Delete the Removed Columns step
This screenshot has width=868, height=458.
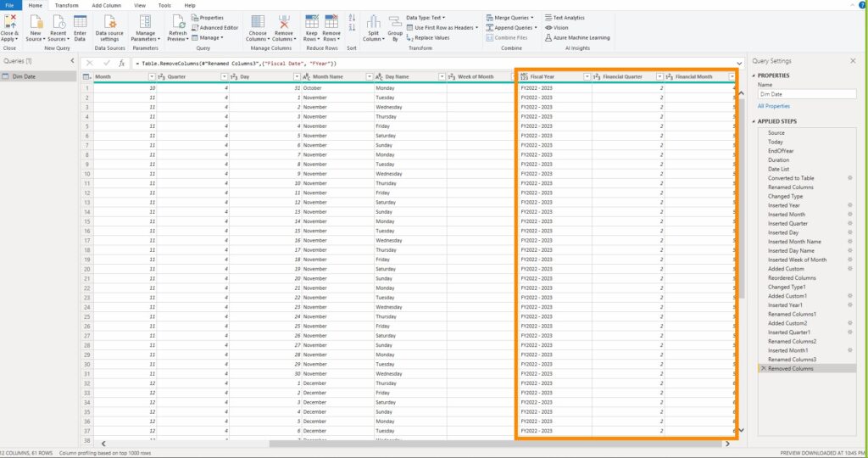(764, 368)
